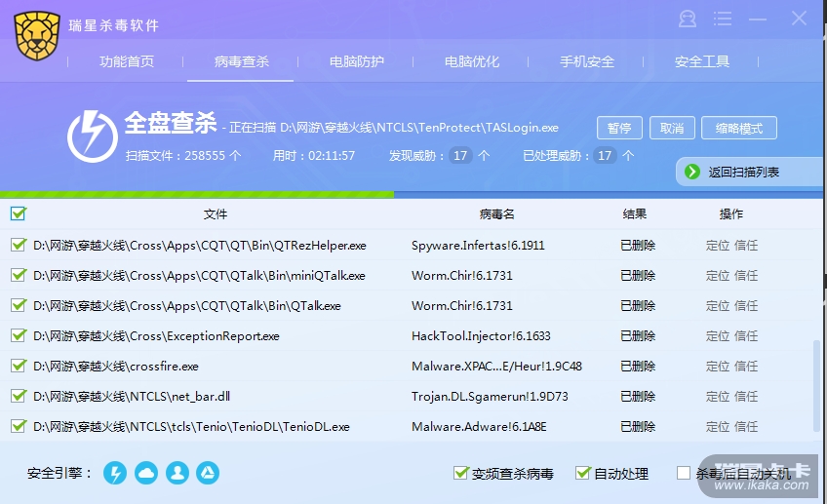This screenshot has width=827, height=504.
Task: Select virus name HackTool.Injector!6.1633
Action: (481, 335)
